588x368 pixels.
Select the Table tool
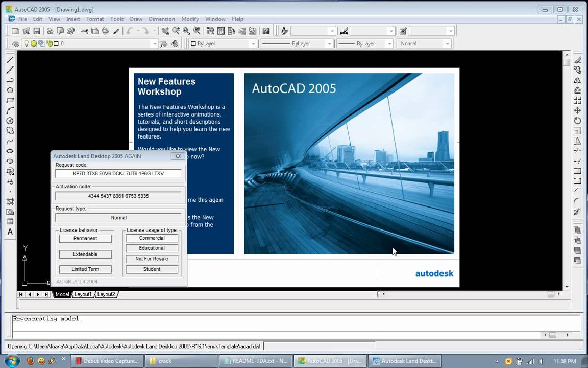pyautogui.click(x=10, y=221)
